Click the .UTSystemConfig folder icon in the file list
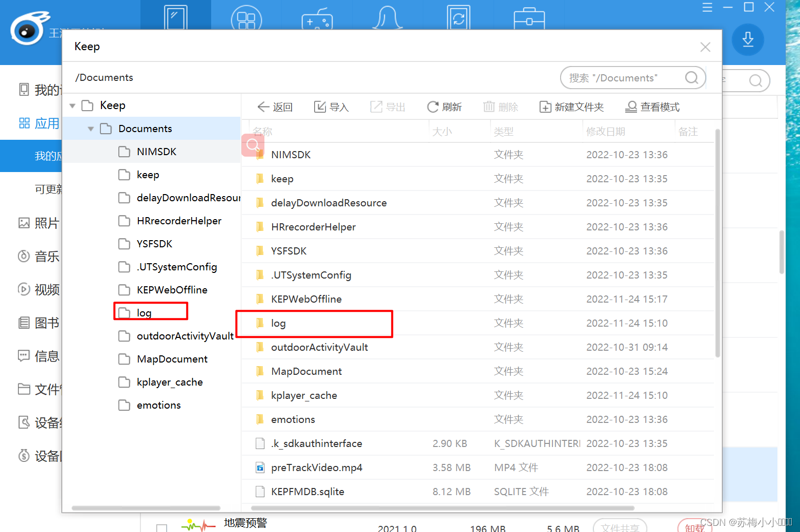Screen dimensions: 800x532 (260, 275)
